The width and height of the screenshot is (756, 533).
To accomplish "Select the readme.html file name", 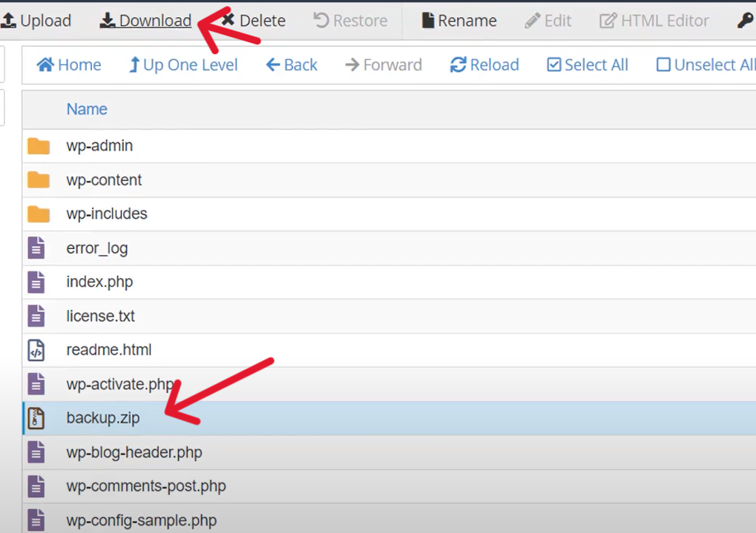I will (x=108, y=350).
